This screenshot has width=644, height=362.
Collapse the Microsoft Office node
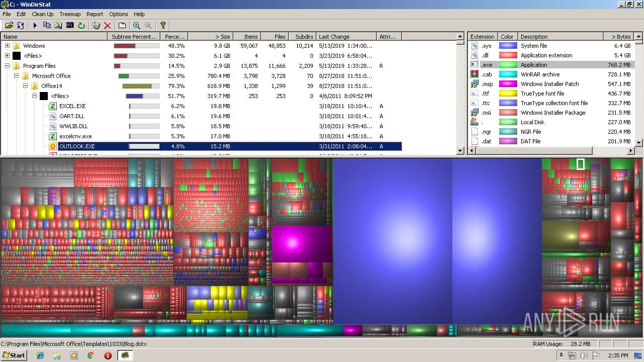coord(16,76)
